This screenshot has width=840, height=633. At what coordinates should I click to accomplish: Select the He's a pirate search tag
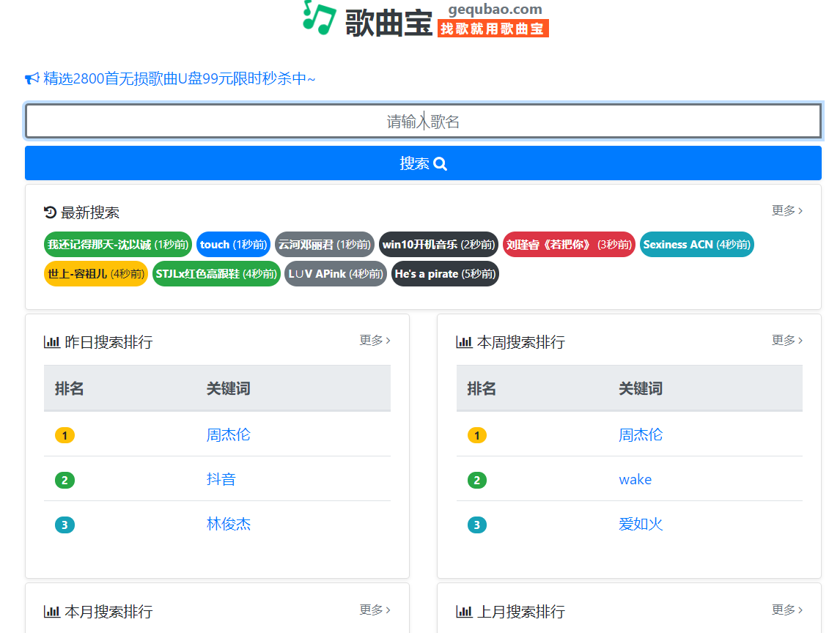[444, 274]
